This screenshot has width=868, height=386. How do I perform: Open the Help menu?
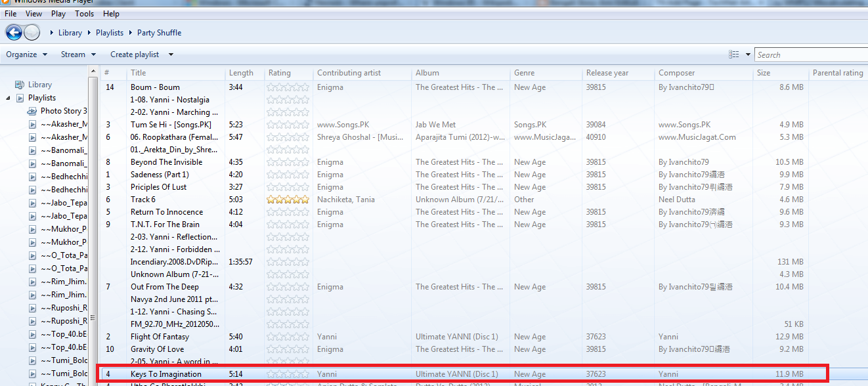[x=112, y=14]
